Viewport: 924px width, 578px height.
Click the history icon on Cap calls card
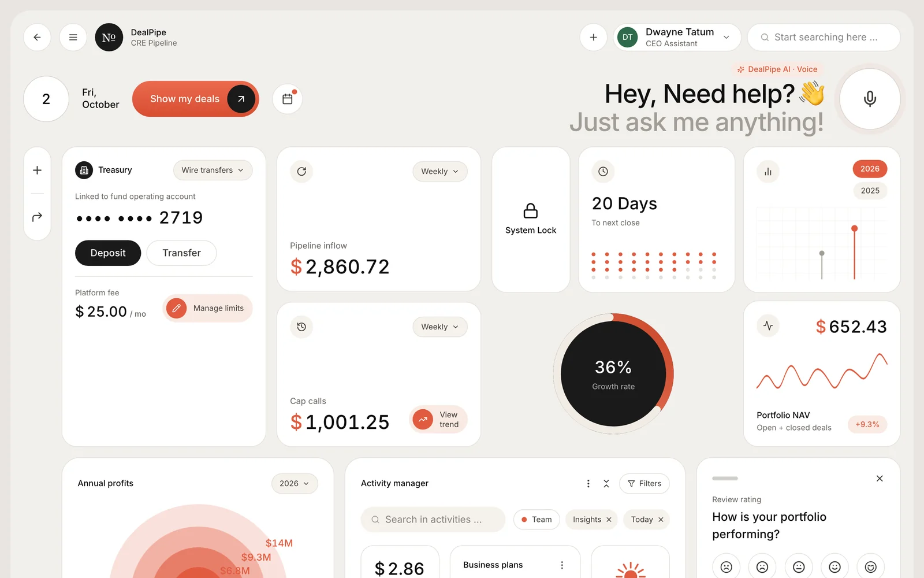pyautogui.click(x=301, y=327)
